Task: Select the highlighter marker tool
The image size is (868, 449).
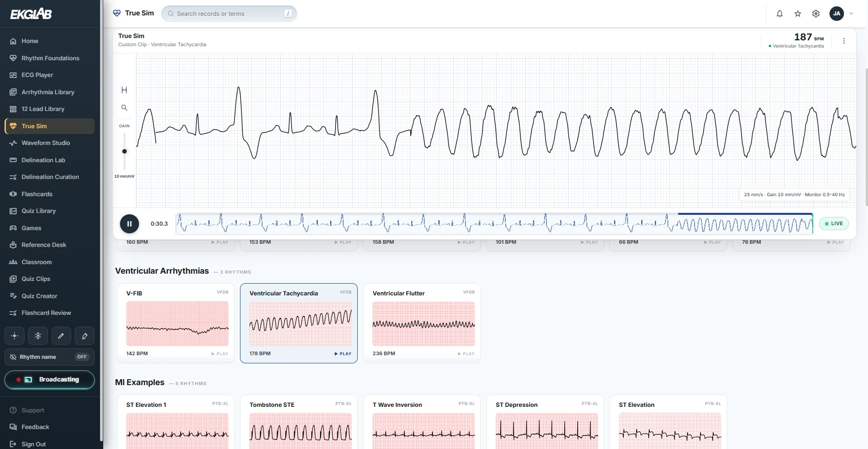Action: pos(85,336)
